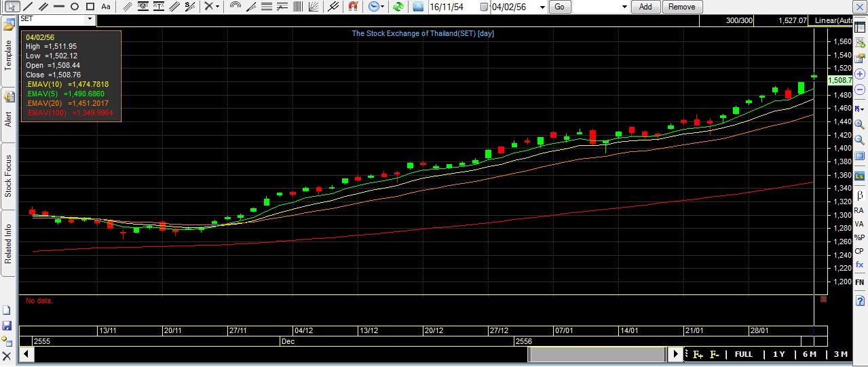Select the ellipse drawing tool
Screen dimensions: 868x367
pyautogui.click(x=75, y=7)
